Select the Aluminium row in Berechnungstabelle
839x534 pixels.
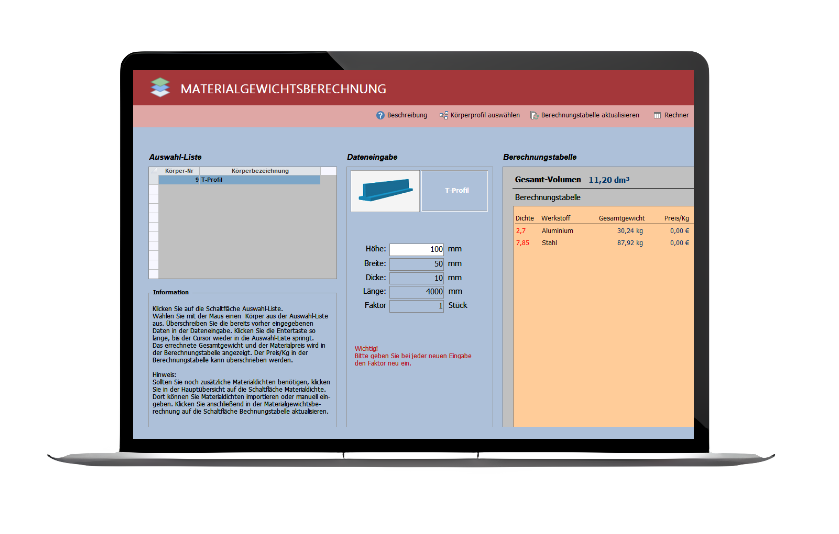click(600, 230)
